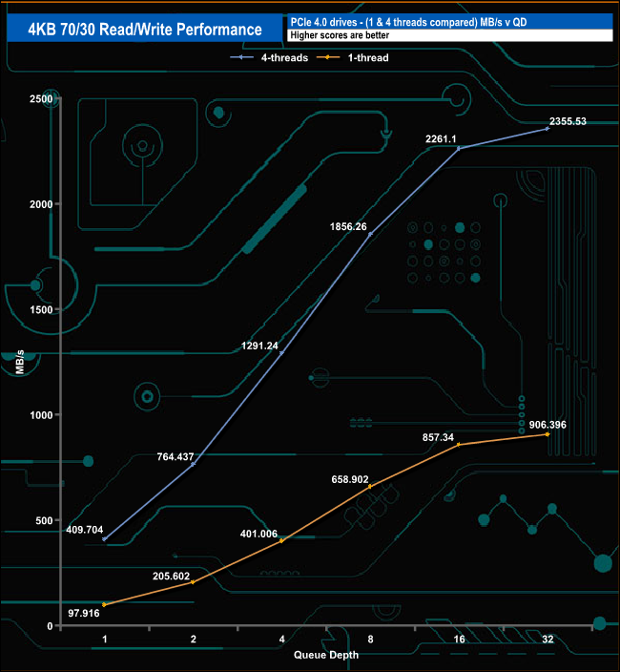Click the 500 y-axis tick label

tap(44, 520)
